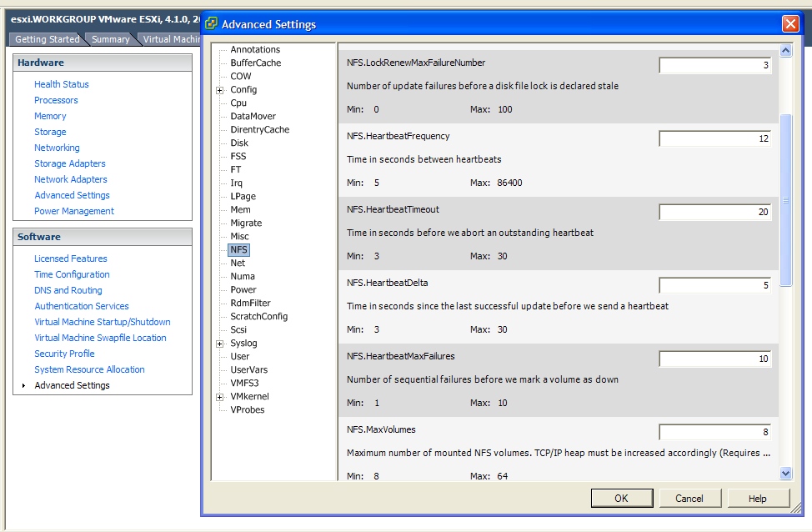Open Network Adapters link
The image size is (812, 532).
(x=71, y=180)
